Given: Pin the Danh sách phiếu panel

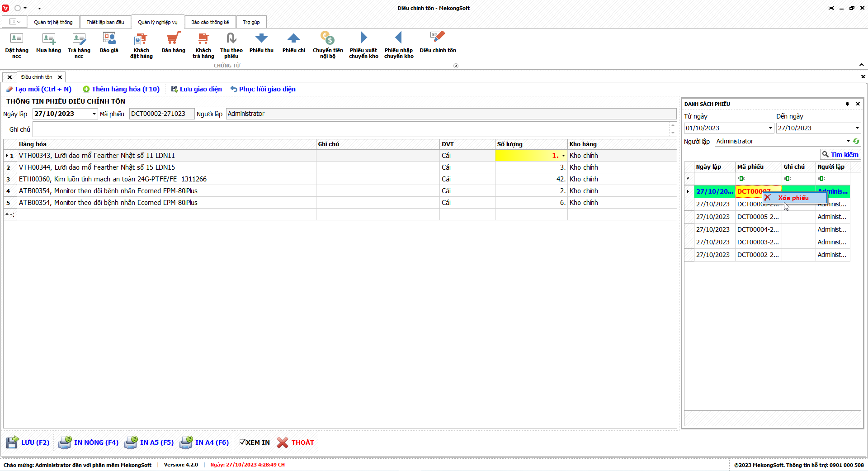Looking at the screenshot, I should point(847,104).
